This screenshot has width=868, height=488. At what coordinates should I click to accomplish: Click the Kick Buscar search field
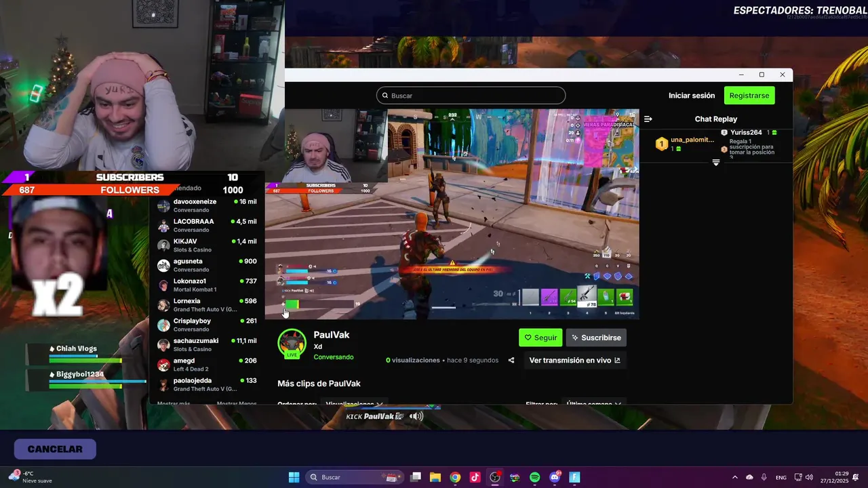tap(471, 96)
